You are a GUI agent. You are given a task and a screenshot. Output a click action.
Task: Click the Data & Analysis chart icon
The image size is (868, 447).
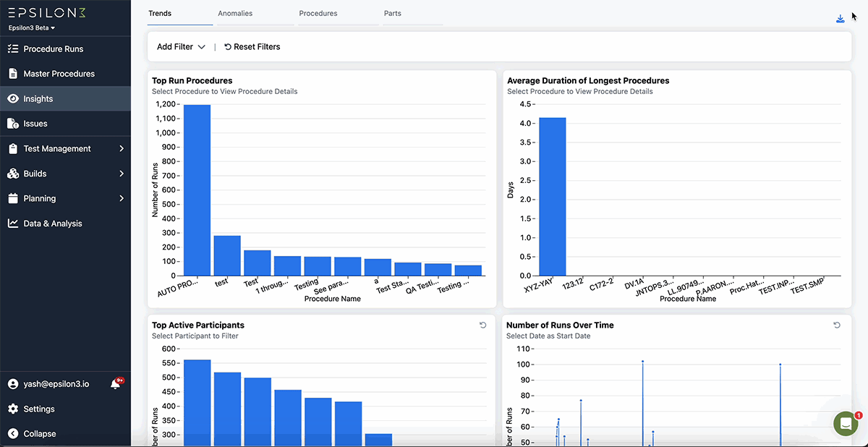(12, 223)
